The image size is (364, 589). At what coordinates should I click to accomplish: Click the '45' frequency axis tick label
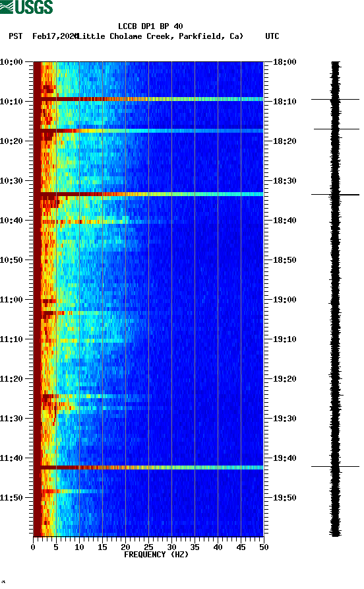tap(241, 547)
